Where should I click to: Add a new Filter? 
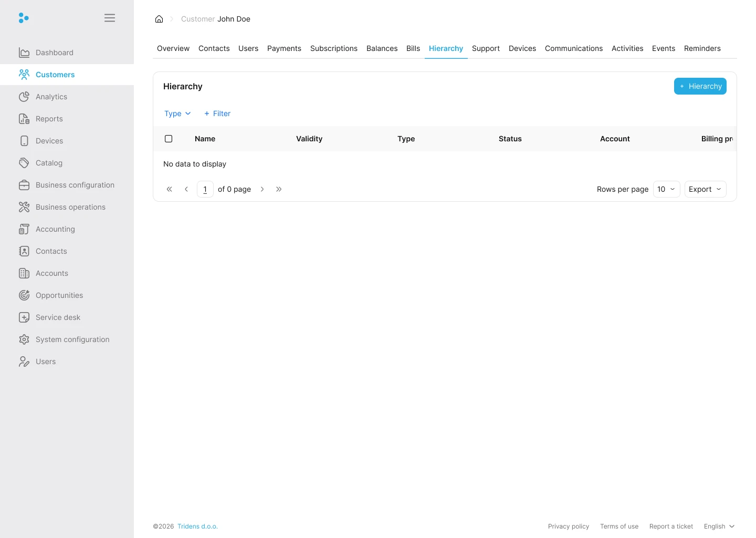[217, 113]
